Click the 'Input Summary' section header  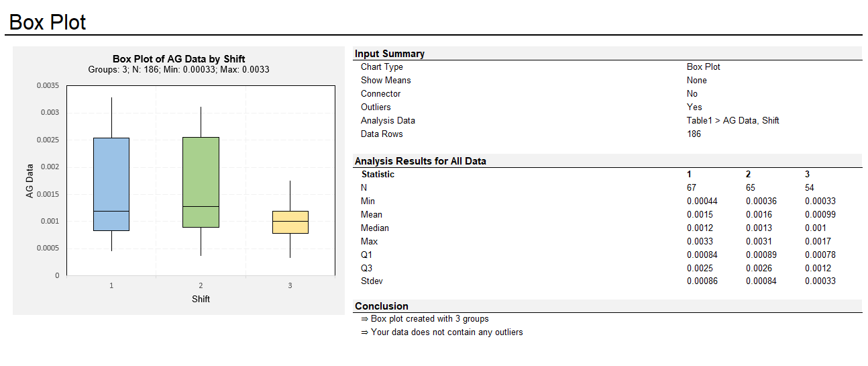click(390, 54)
